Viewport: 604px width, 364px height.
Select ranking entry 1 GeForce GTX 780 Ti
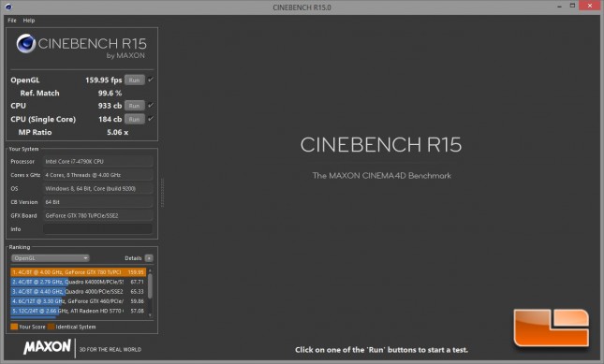(79, 272)
